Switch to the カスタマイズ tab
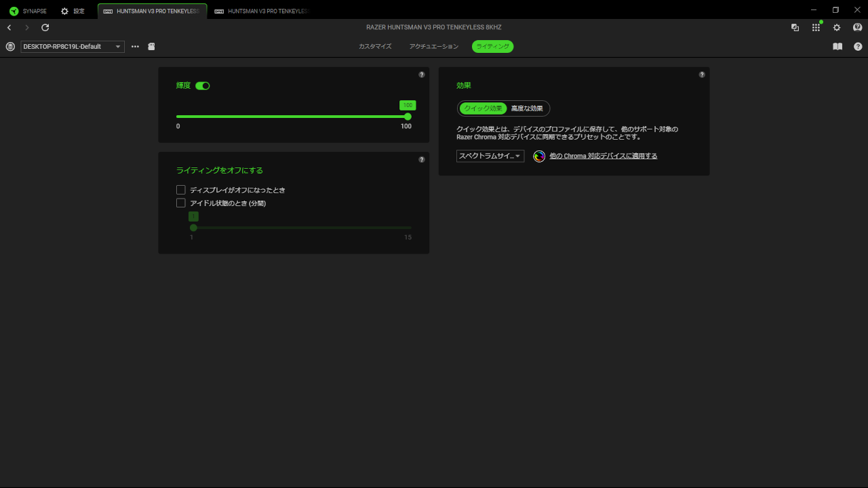Viewport: 868px width, 488px height. [x=375, y=47]
